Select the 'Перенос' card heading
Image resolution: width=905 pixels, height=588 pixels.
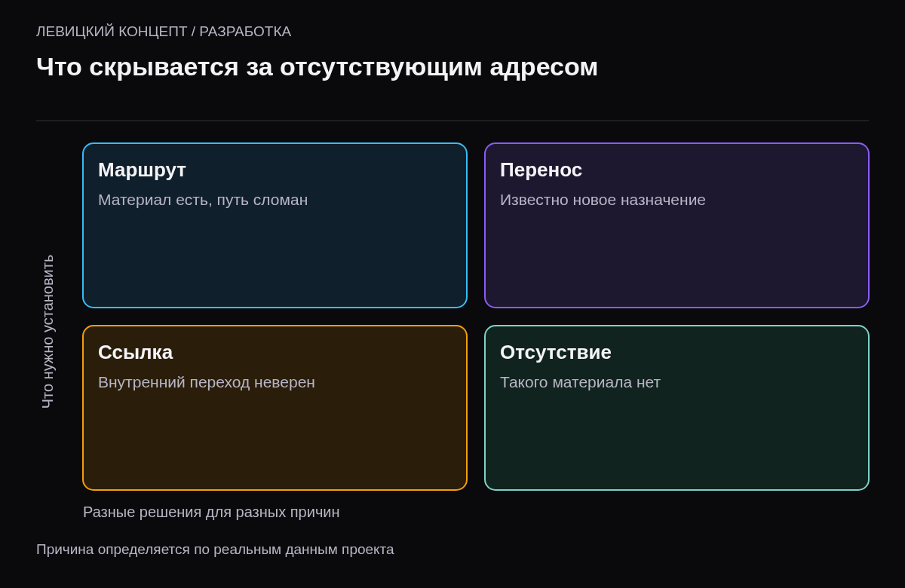(x=541, y=170)
